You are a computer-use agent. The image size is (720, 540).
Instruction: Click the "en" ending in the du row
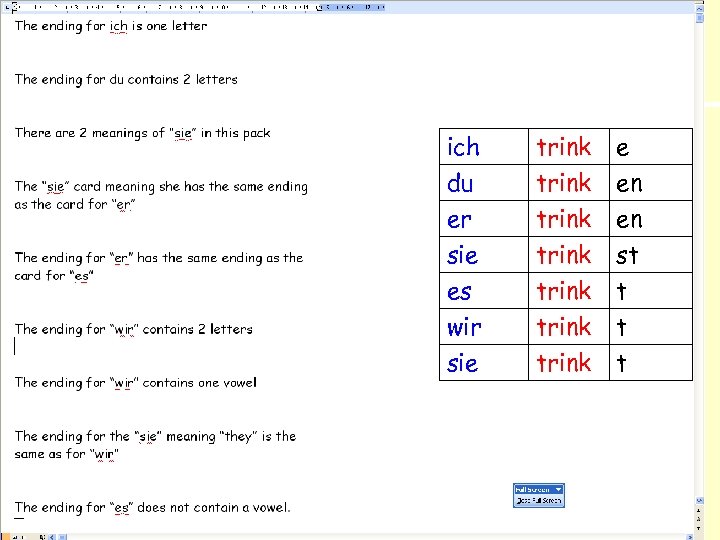click(x=629, y=185)
